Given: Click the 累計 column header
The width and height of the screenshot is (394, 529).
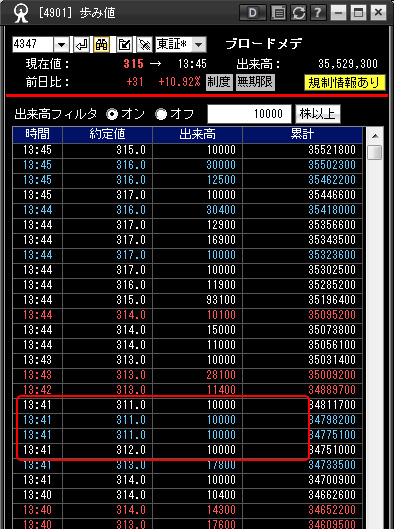Looking at the screenshot, I should pyautogui.click(x=303, y=135).
